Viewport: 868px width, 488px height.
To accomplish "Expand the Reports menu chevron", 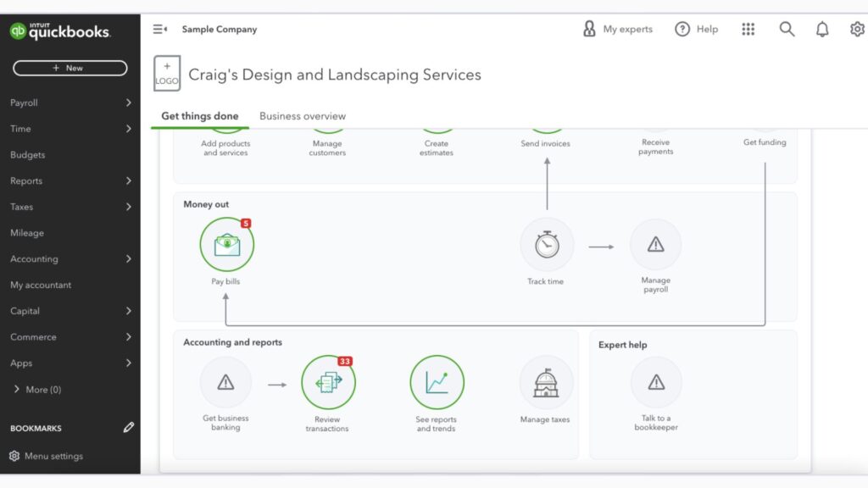I will coord(129,181).
